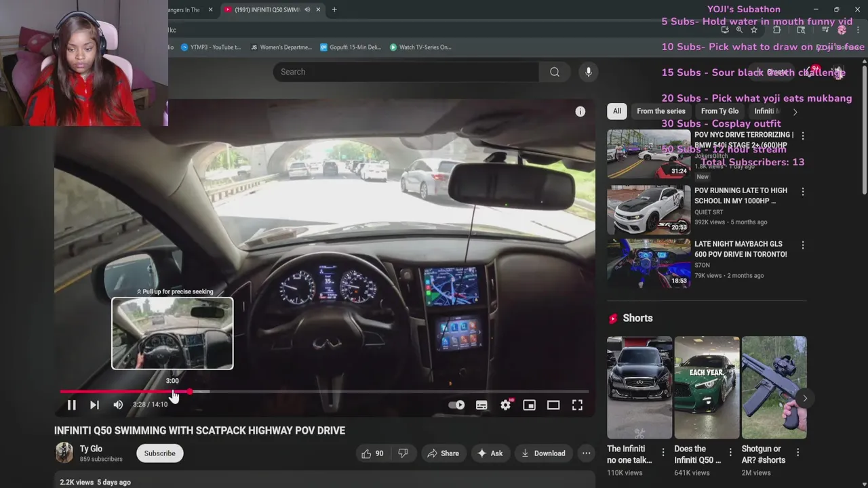Viewport: 868px width, 488px height.
Task: Open options menu for Late Night Maybach video
Action: 803,245
